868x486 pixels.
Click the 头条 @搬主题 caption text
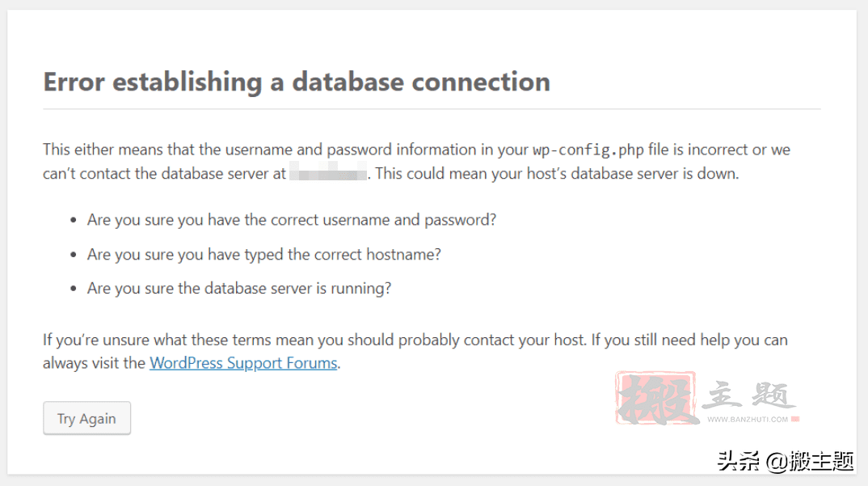[x=786, y=461]
